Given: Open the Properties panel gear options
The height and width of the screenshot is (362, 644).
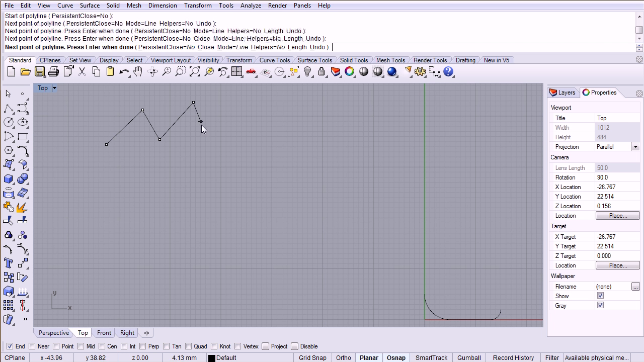Looking at the screenshot, I should pyautogui.click(x=639, y=93).
